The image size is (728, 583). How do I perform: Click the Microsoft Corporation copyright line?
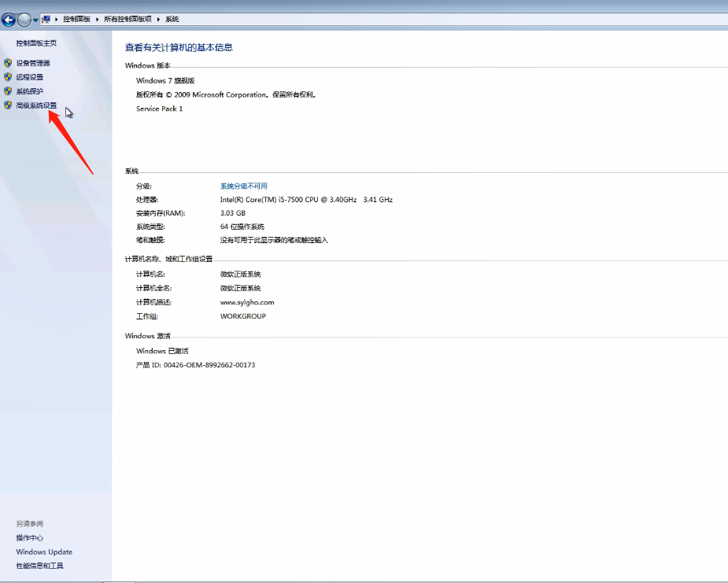[226, 94]
